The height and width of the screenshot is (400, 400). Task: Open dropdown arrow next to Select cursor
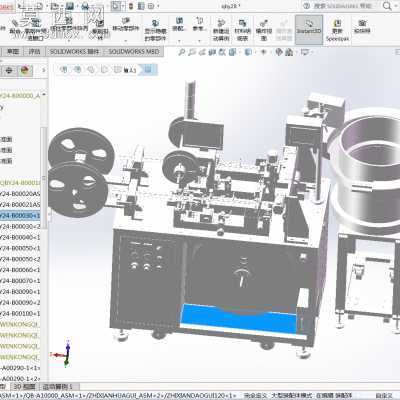click(123, 6)
